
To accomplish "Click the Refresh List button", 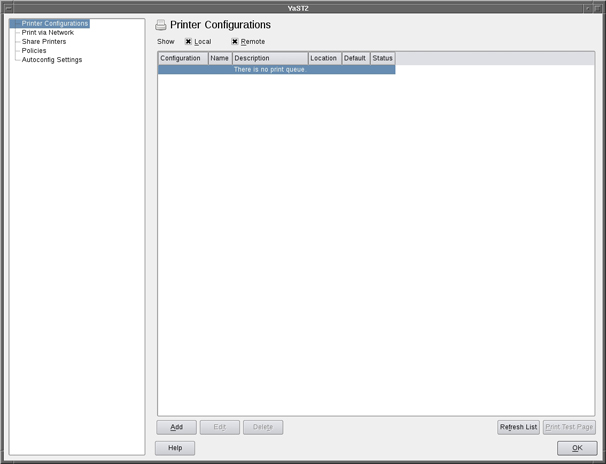I will [518, 427].
